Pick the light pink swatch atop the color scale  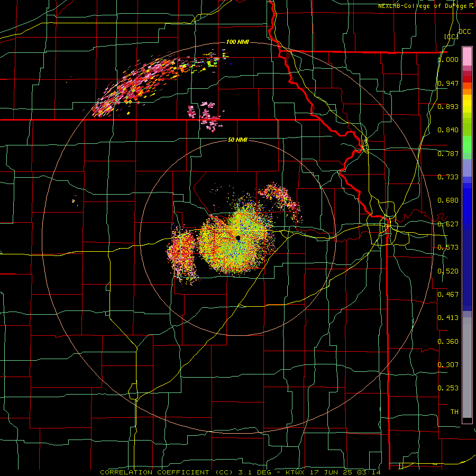467,57
